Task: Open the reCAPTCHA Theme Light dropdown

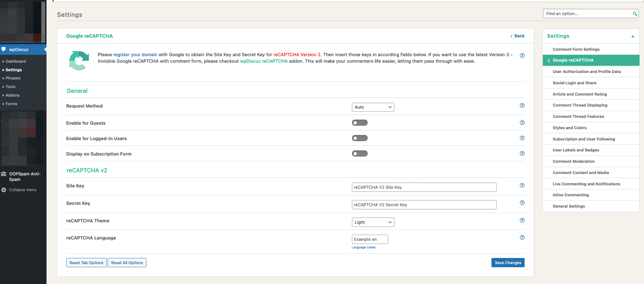Action: click(x=373, y=222)
